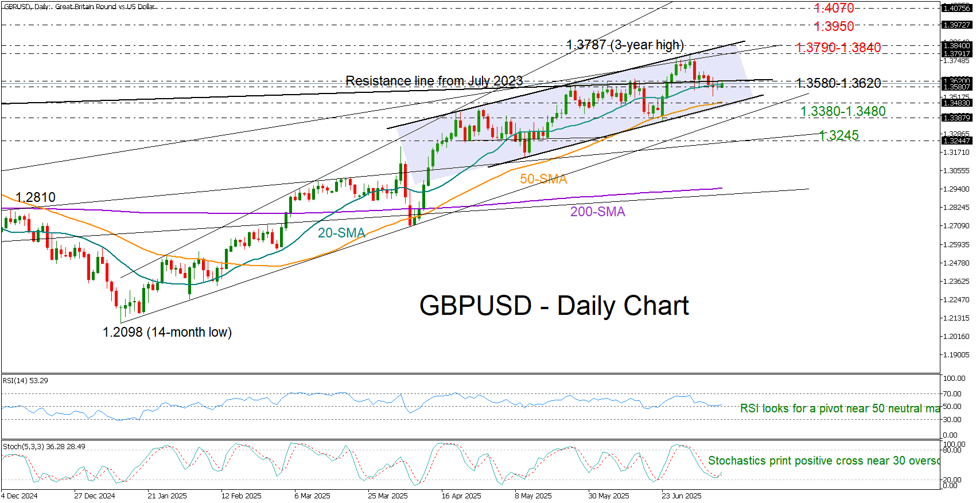Click the 1.2810 price annotation
980x503 pixels.
coord(36,197)
